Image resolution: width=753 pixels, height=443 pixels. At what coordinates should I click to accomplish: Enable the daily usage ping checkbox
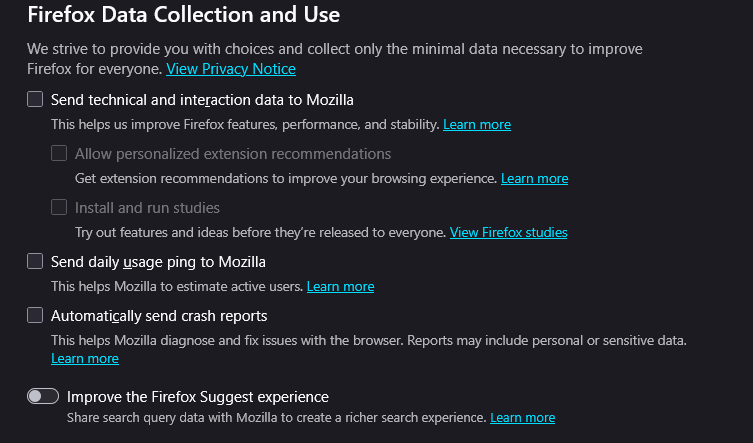tap(35, 262)
